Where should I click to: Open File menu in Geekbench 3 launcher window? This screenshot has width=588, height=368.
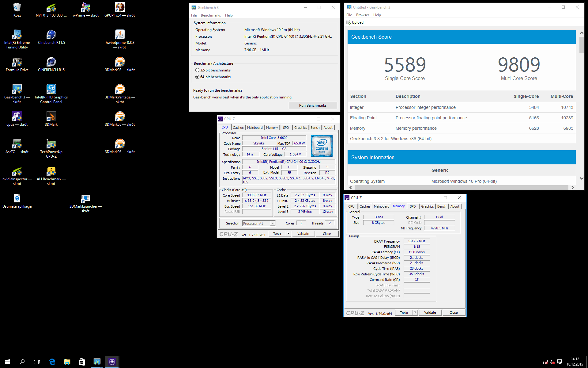pos(194,15)
